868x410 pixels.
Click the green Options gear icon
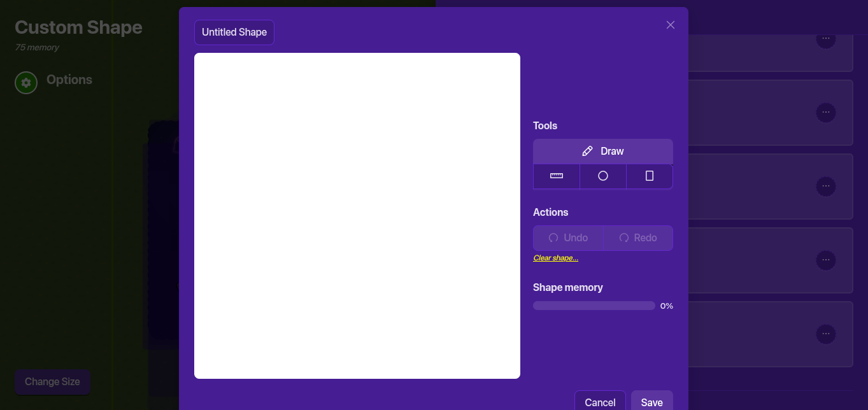tap(26, 83)
